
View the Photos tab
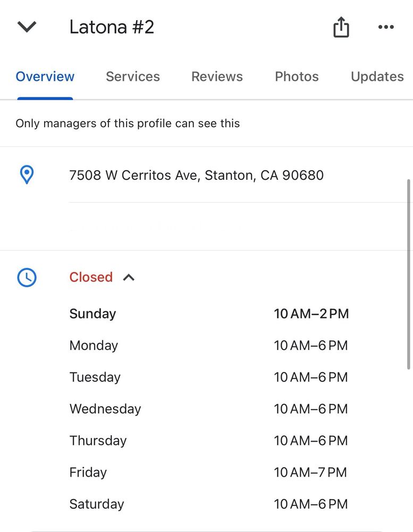click(x=297, y=77)
